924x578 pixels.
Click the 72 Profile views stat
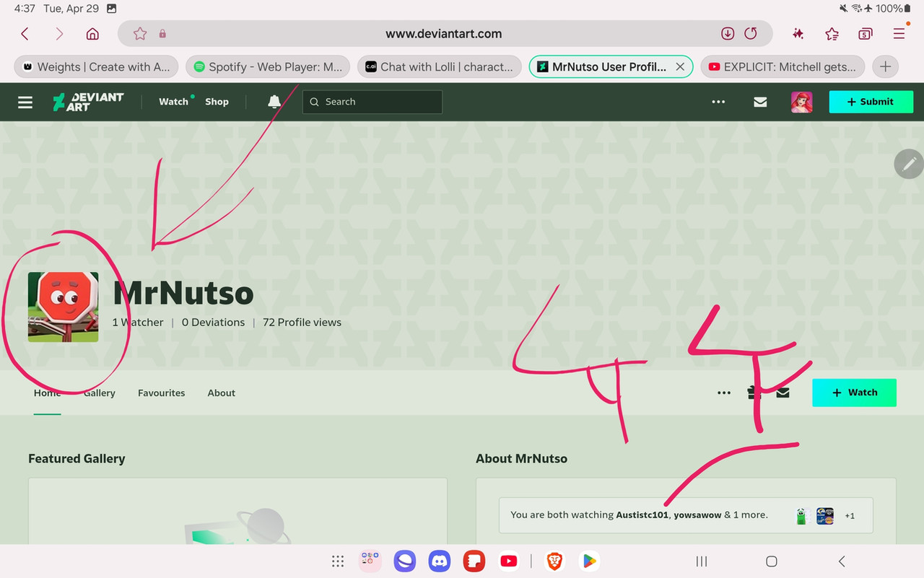302,323
